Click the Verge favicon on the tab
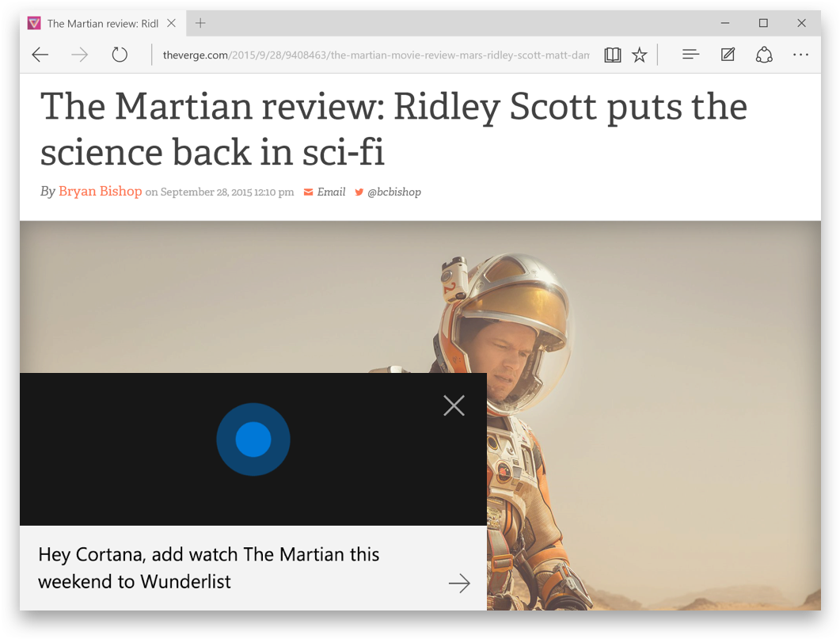The width and height of the screenshot is (840, 639). (x=34, y=23)
